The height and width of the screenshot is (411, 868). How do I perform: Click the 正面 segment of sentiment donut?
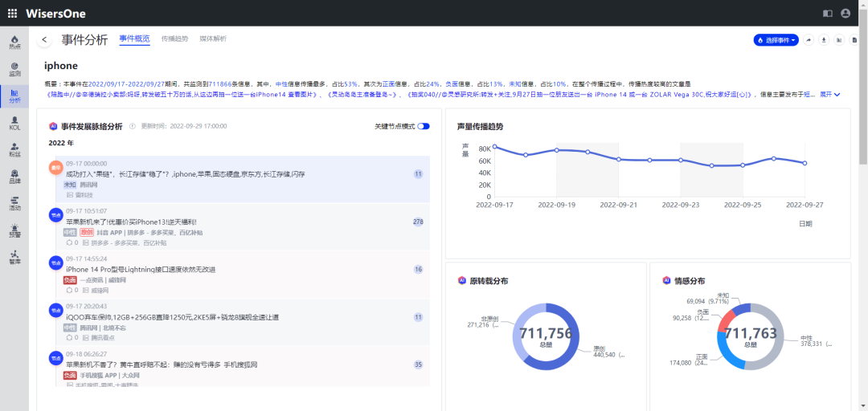click(727, 354)
